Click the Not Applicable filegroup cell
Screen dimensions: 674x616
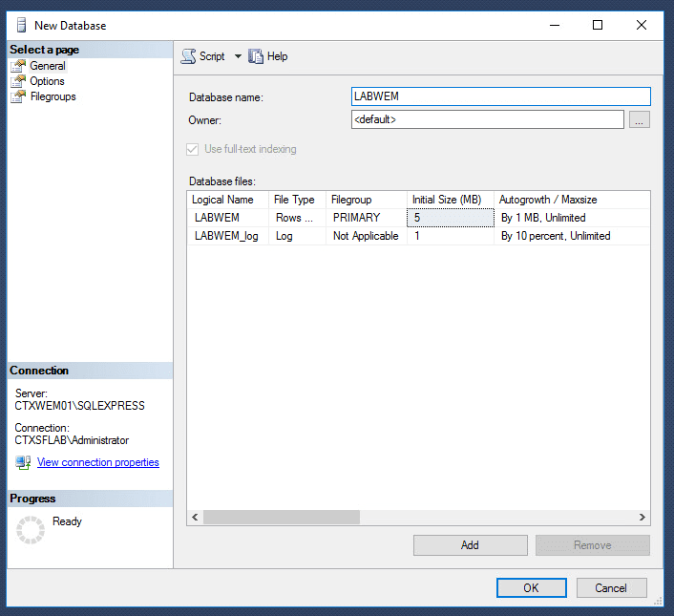(367, 236)
